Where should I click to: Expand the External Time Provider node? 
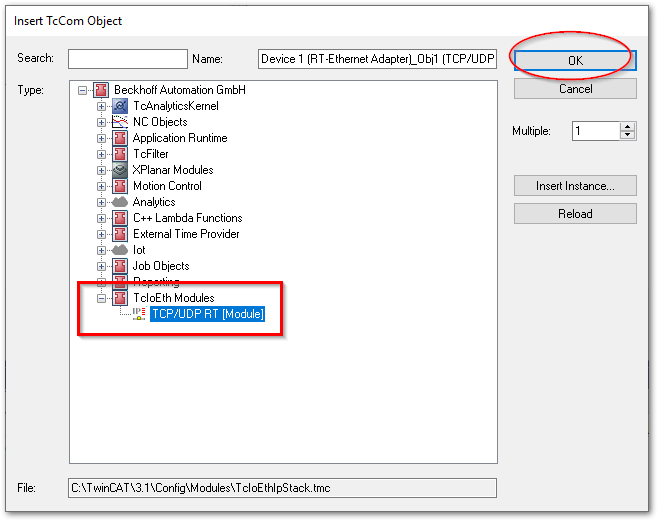101,234
